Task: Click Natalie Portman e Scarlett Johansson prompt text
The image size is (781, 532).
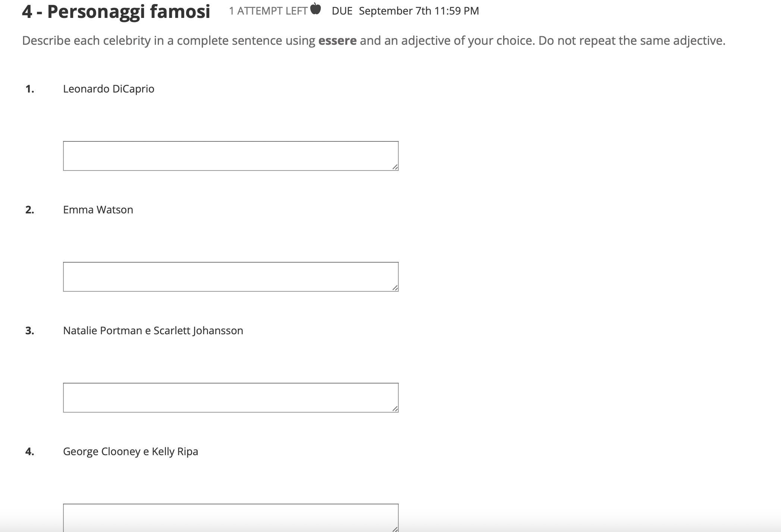Action: point(153,330)
